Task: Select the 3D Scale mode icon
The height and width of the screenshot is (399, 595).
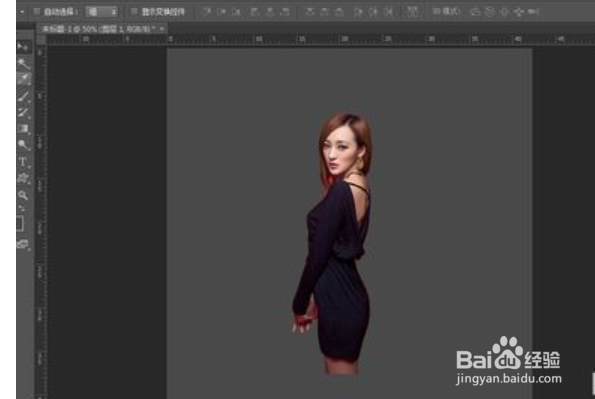Action: tap(534, 12)
